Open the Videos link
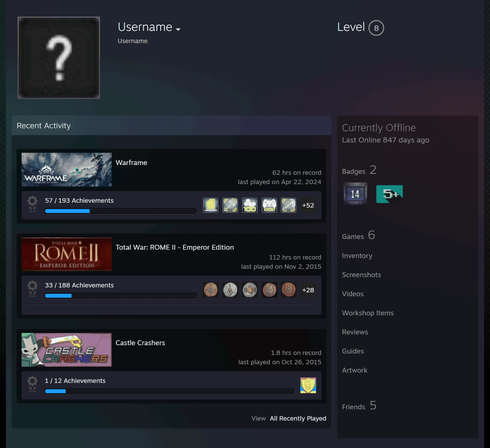The height and width of the screenshot is (448, 490). click(353, 294)
